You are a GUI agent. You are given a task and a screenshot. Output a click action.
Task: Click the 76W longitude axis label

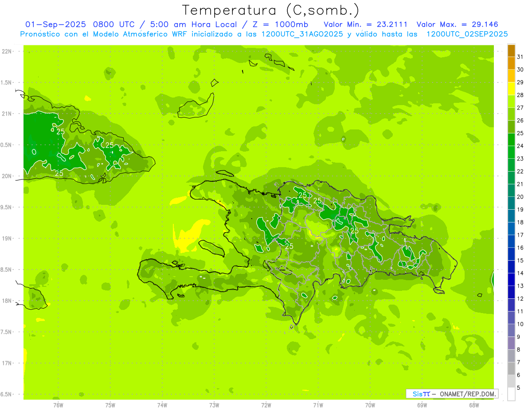58,404
